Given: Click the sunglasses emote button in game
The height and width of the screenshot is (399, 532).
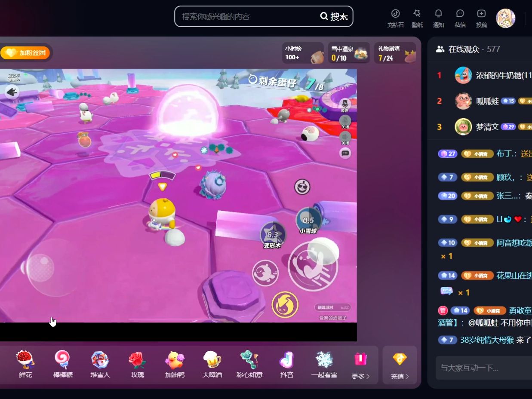Looking at the screenshot, I should point(302,187).
